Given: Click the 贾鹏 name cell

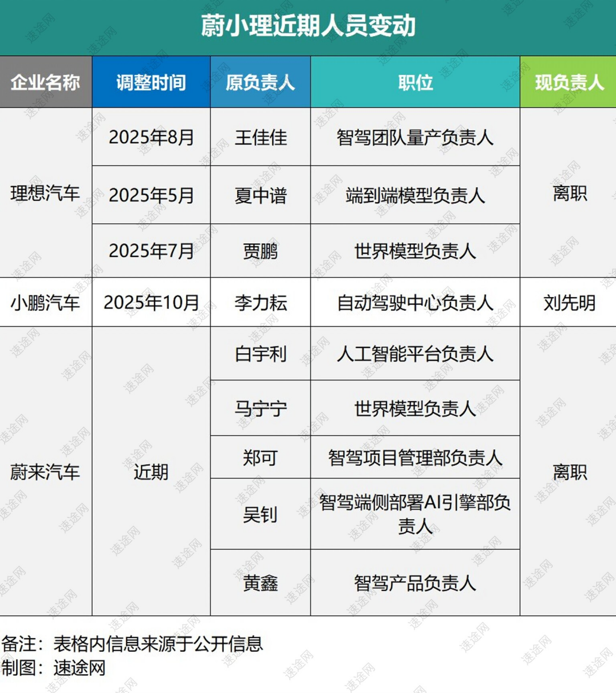Looking at the screenshot, I should [260, 251].
